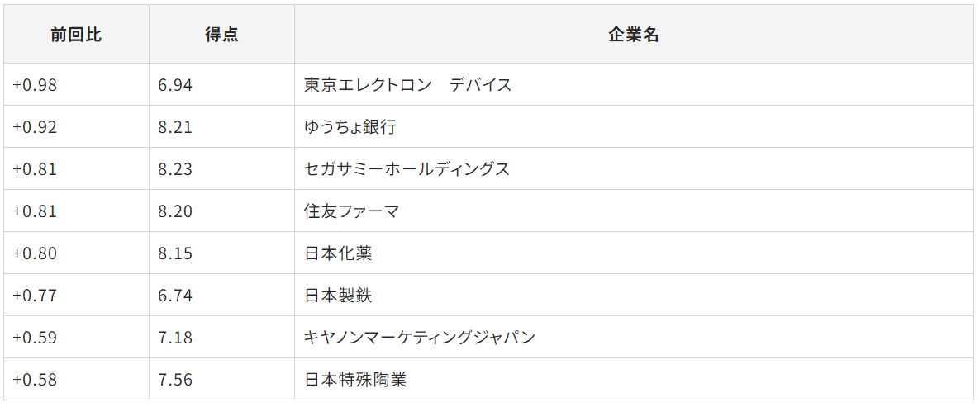Click on セガサミーホールディングス

pos(407,169)
